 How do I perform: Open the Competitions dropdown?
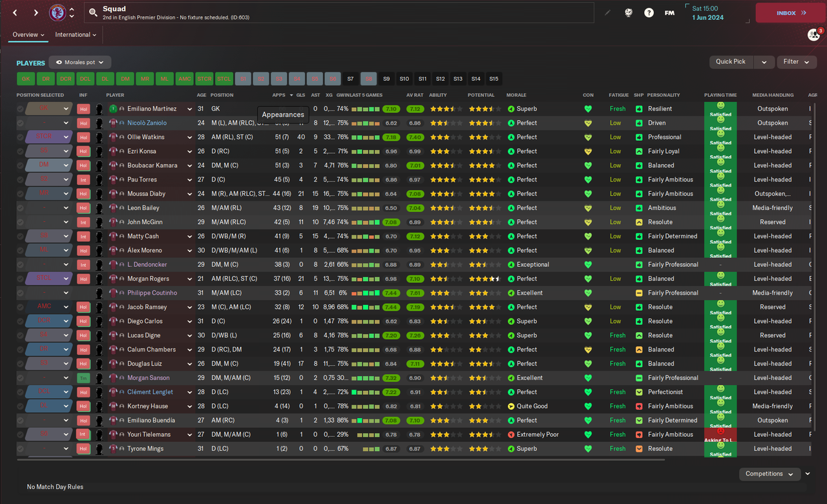769,474
